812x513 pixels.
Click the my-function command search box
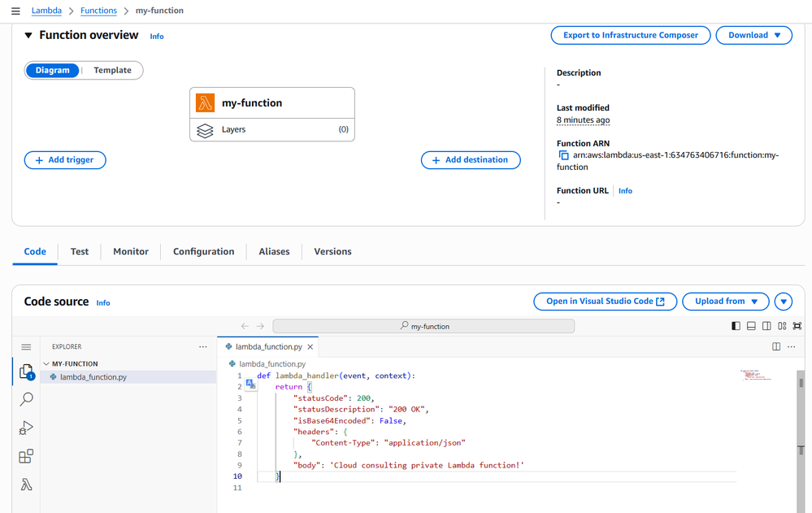(423, 326)
